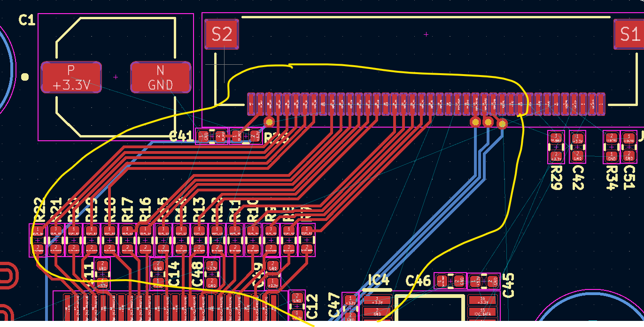Click C48 pad 1 +3.3V
The width and height of the screenshot is (644, 327).
pos(212,266)
